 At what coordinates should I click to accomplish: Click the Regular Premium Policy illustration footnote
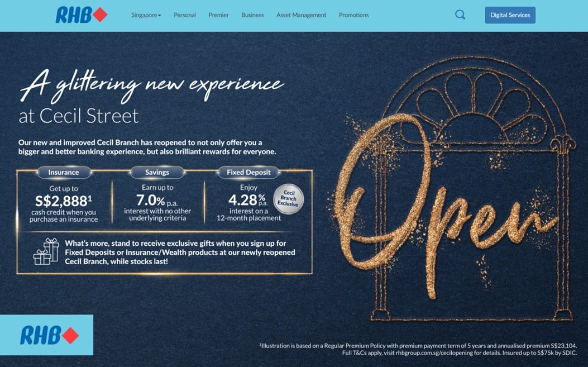[x=418, y=346]
